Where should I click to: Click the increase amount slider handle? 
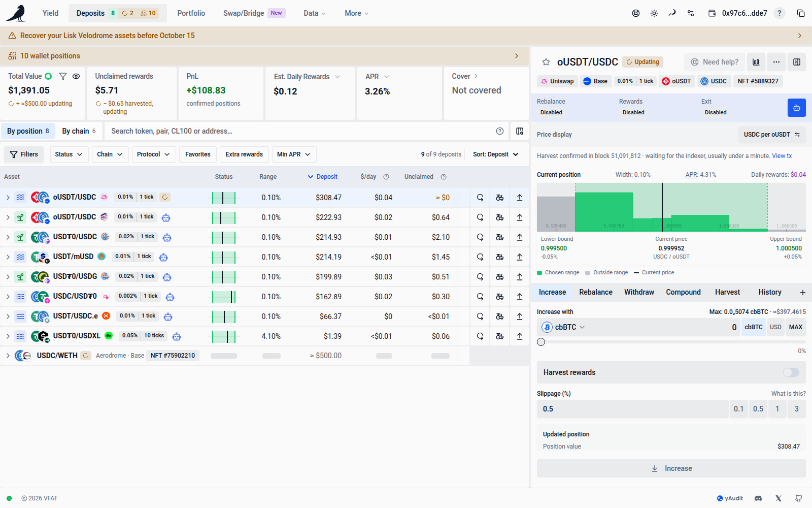(541, 342)
